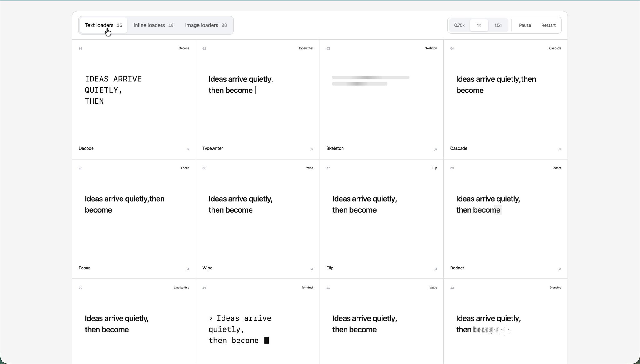
Task: Click card number 04 label
Action: (x=452, y=48)
